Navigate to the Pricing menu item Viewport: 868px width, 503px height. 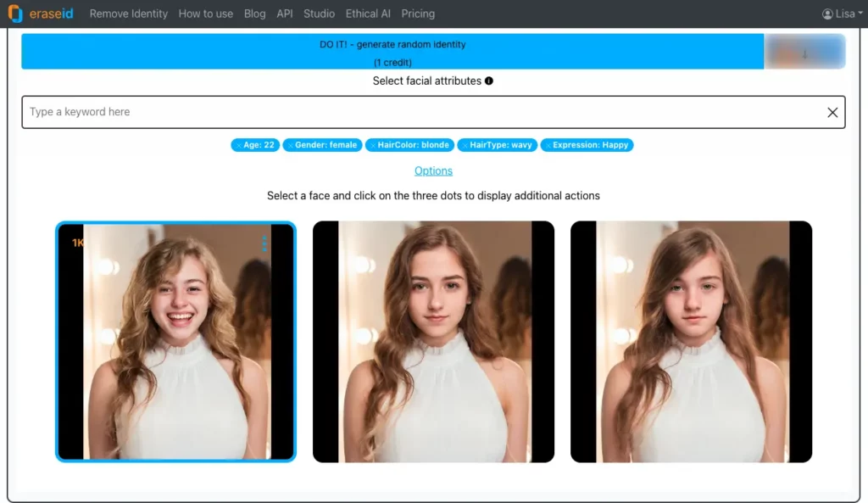[418, 14]
